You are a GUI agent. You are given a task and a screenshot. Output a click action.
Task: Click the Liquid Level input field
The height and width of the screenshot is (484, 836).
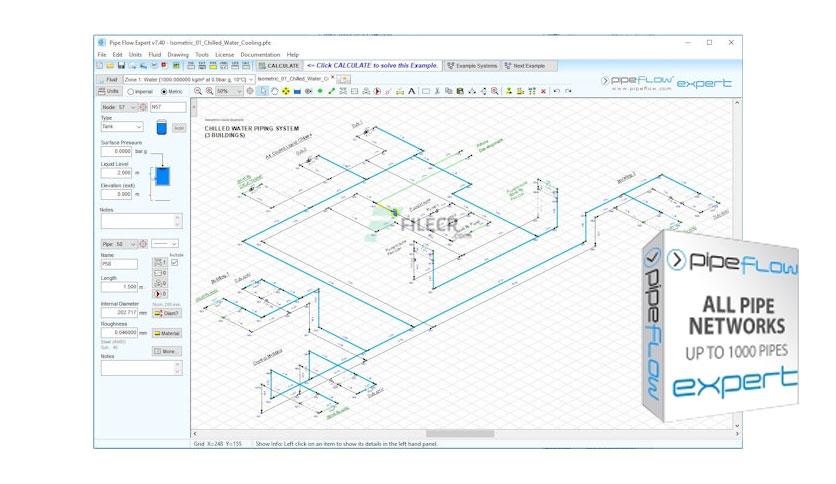coord(116,173)
